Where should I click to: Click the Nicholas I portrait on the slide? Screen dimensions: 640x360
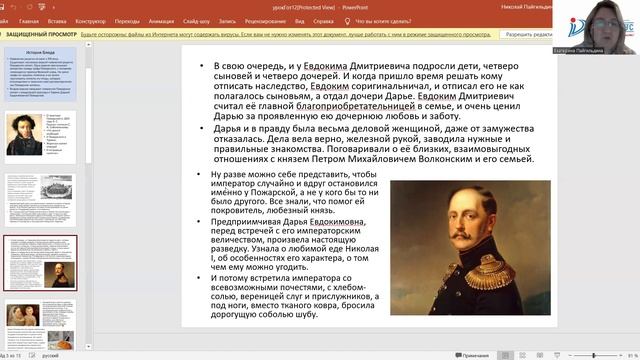pyautogui.click(x=470, y=247)
